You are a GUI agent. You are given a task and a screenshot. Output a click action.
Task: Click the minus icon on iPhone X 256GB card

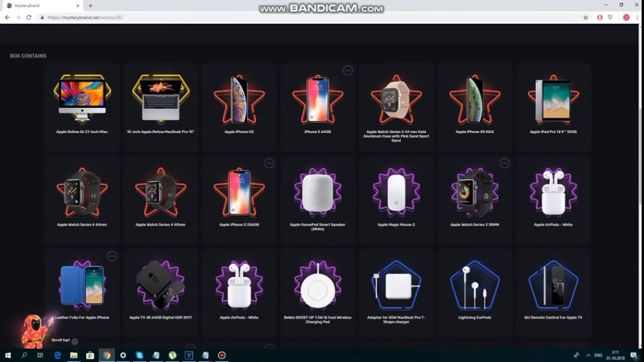[269, 163]
